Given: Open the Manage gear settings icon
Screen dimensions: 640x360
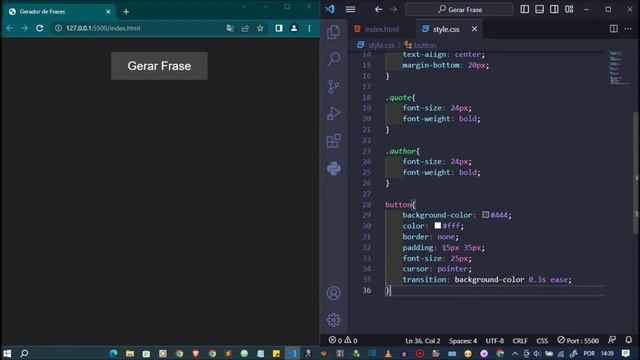Looking at the screenshot, I should coord(333,320).
